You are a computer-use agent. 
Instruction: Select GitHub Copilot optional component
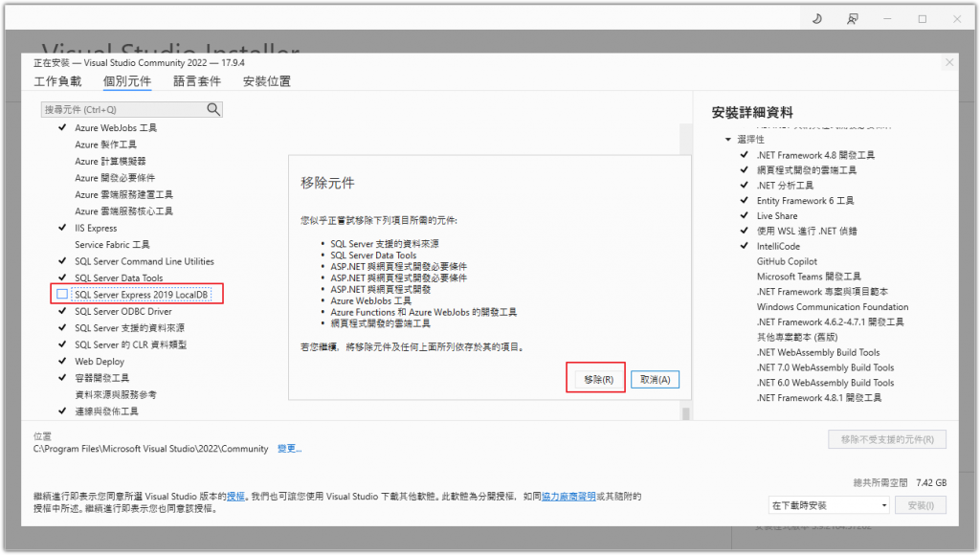(x=787, y=261)
